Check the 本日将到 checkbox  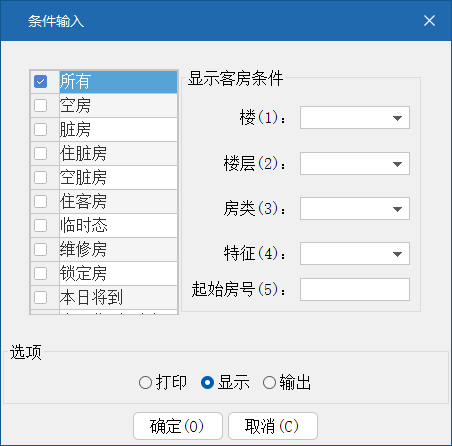[x=40, y=297]
